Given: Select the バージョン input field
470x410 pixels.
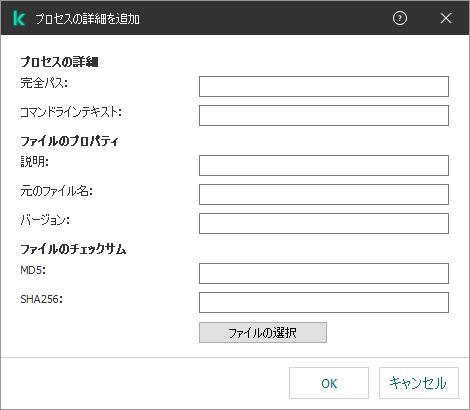Looking at the screenshot, I should point(324,223).
